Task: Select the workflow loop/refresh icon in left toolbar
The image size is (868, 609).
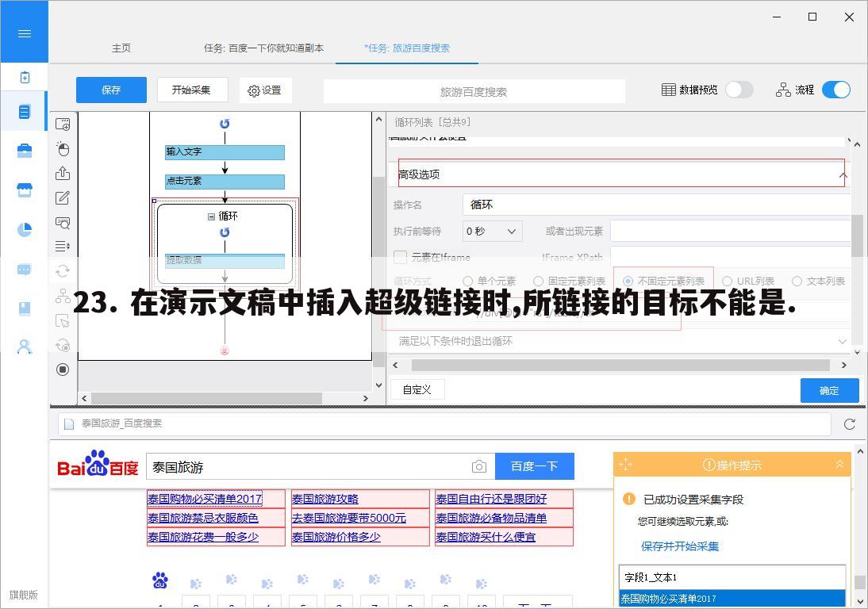Action: [63, 270]
